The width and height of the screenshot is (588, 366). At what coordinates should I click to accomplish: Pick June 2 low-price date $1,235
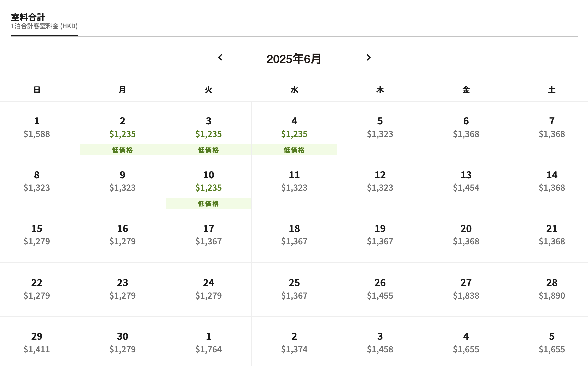(x=123, y=128)
